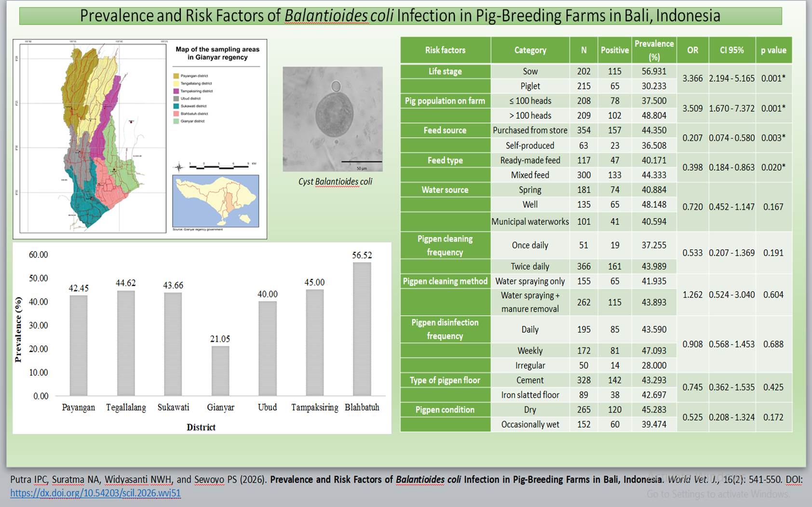Click the 'CI 95%' column header
This screenshot has height=507, width=812.
732,50
